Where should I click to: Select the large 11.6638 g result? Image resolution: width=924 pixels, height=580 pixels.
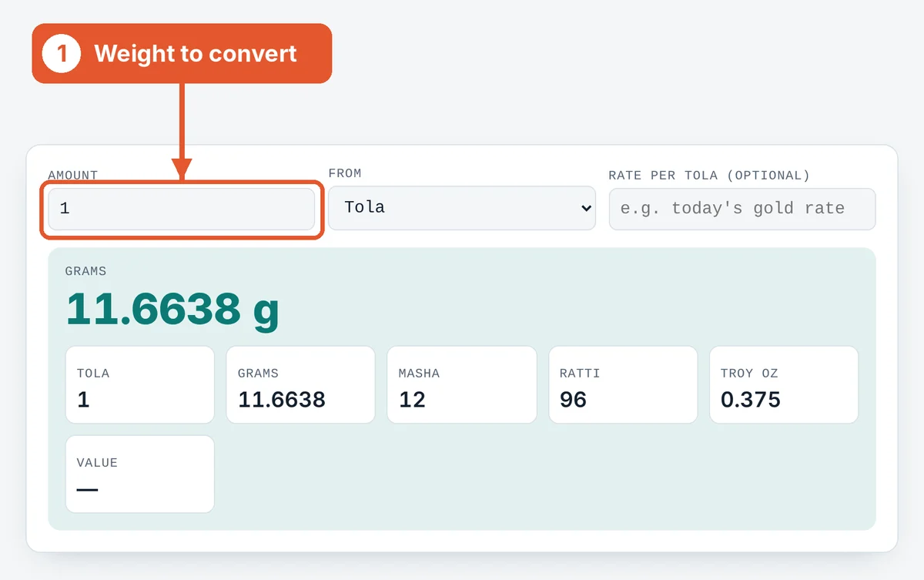[172, 310]
